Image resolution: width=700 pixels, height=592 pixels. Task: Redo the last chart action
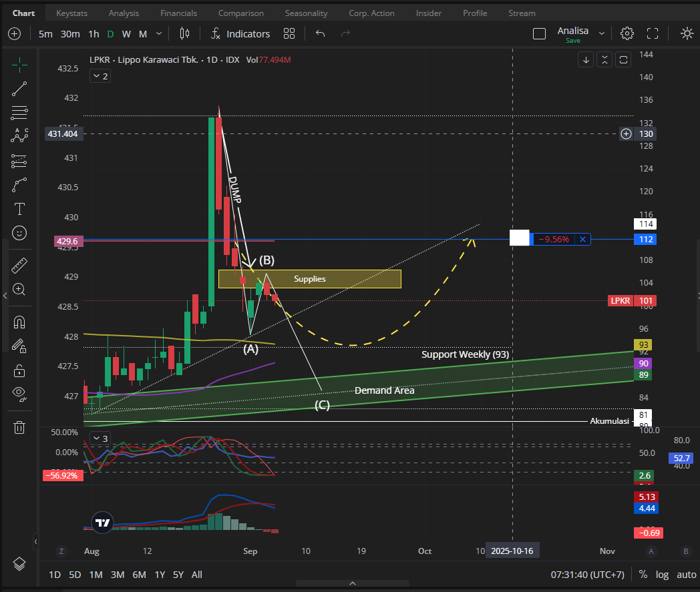pyautogui.click(x=345, y=34)
